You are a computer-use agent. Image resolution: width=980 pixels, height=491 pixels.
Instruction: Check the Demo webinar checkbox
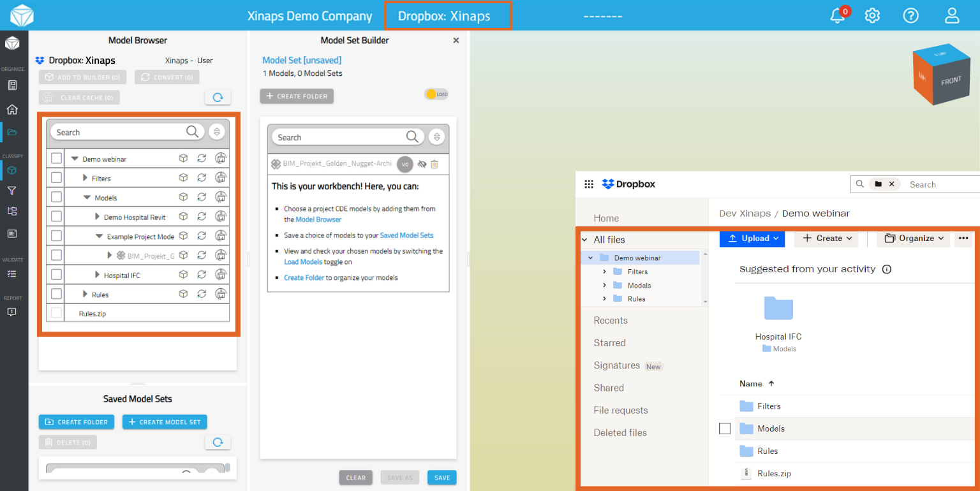point(56,158)
